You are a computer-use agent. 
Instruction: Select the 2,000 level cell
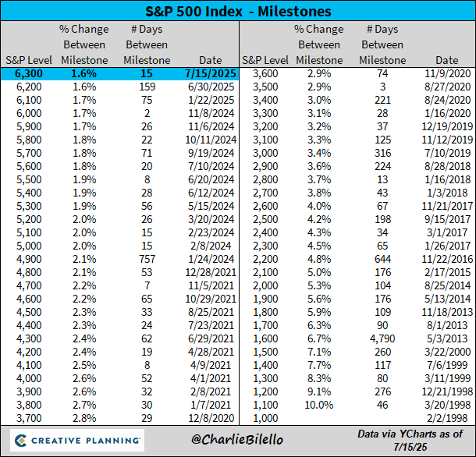coord(265,285)
